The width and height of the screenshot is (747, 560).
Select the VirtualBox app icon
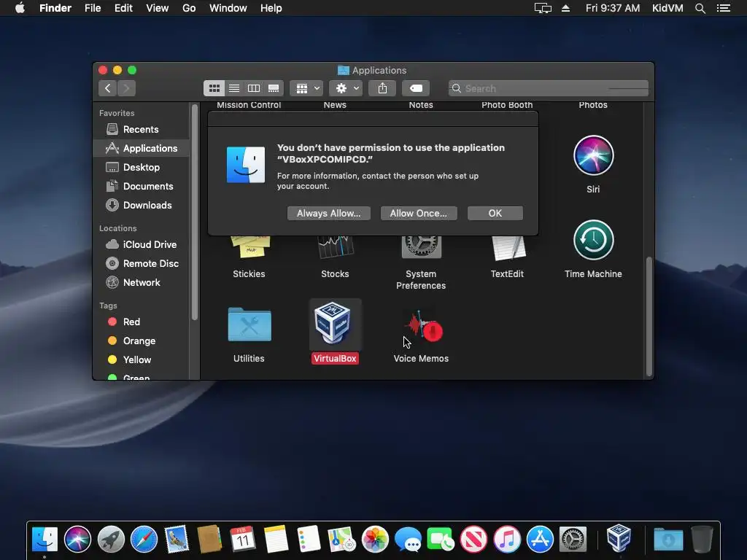(333, 324)
